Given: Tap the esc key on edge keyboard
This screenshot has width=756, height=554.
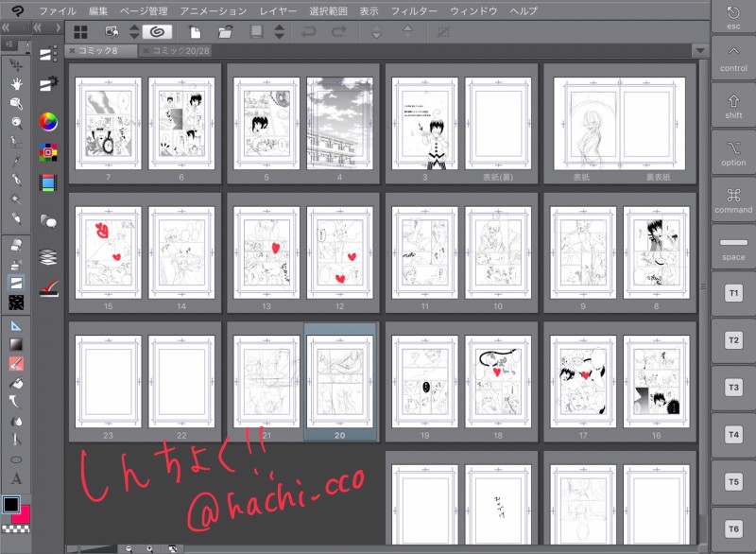Looking at the screenshot, I should pos(733,17).
